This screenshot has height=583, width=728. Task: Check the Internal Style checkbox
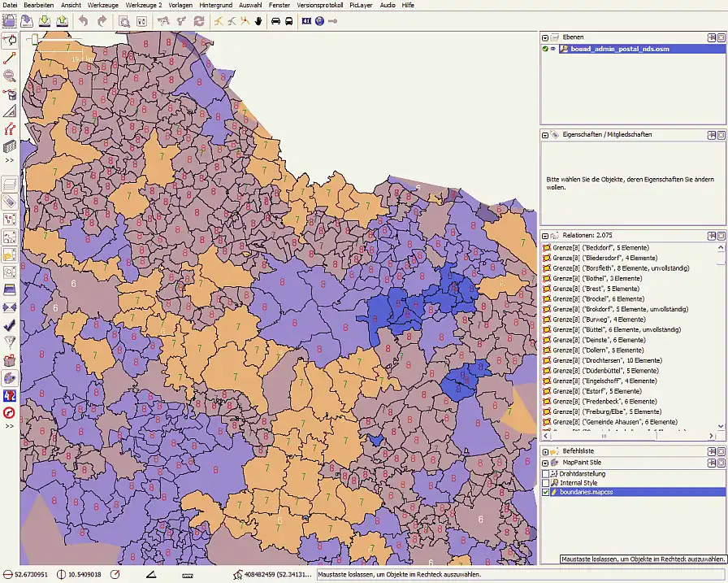(546, 483)
